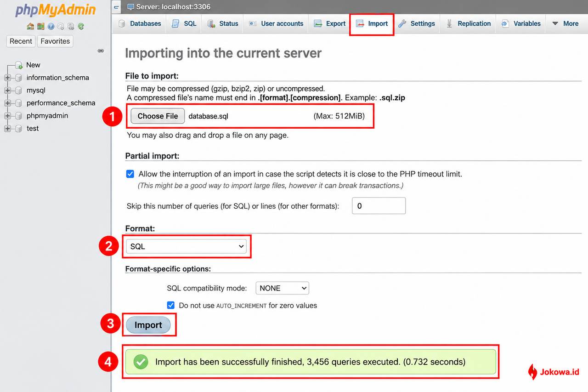Image resolution: width=588 pixels, height=392 pixels.
Task: Click the skip number of queries field
Action: 379,206
